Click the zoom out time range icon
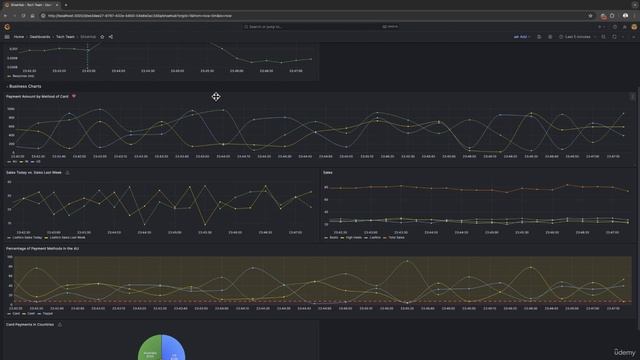Viewport: 640px width, 360px height. click(603, 37)
